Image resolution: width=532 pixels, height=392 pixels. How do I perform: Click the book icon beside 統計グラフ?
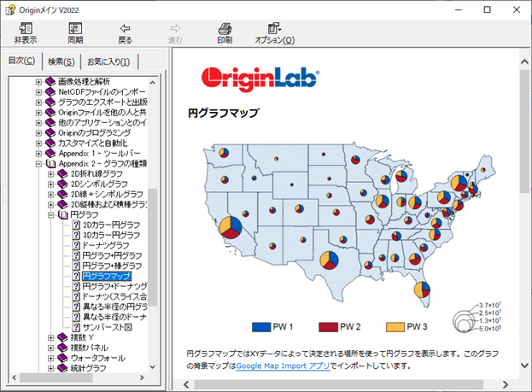(x=62, y=368)
